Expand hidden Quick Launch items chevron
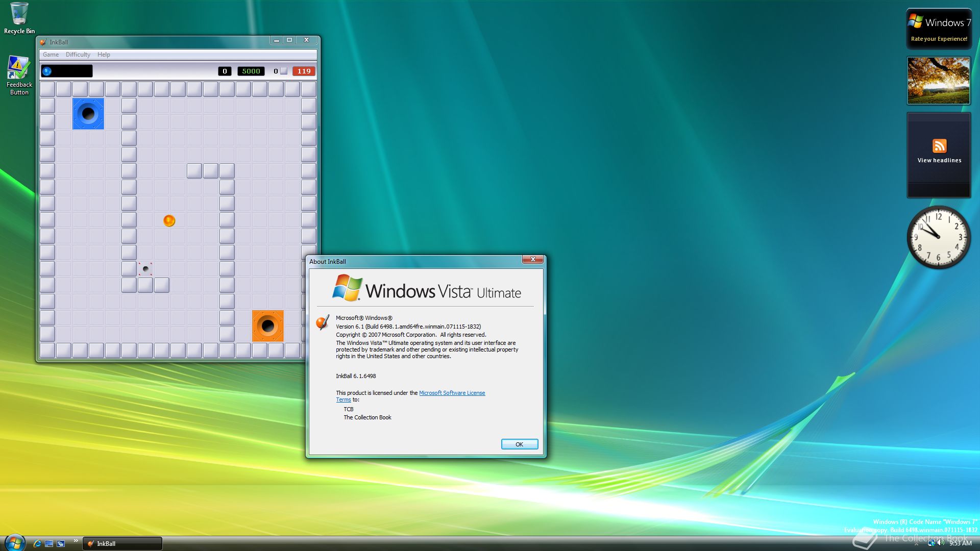Screen dimensions: 980x551 tap(76, 540)
